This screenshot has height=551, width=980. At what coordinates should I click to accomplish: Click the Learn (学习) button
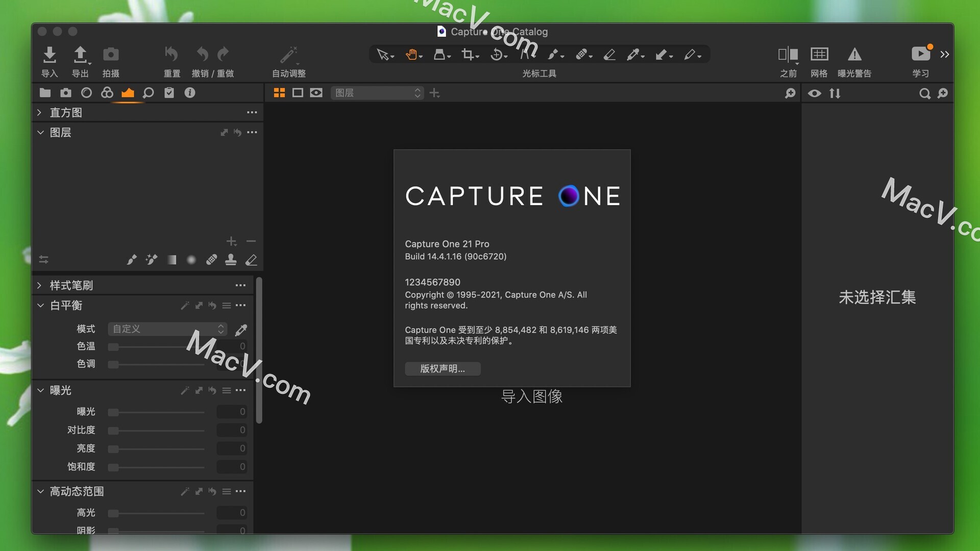point(921,54)
